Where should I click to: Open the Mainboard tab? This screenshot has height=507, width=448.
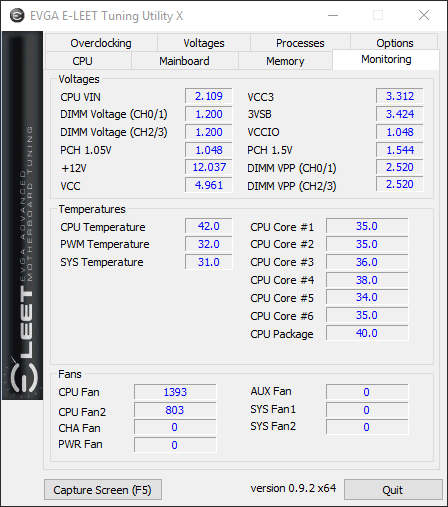[185, 61]
